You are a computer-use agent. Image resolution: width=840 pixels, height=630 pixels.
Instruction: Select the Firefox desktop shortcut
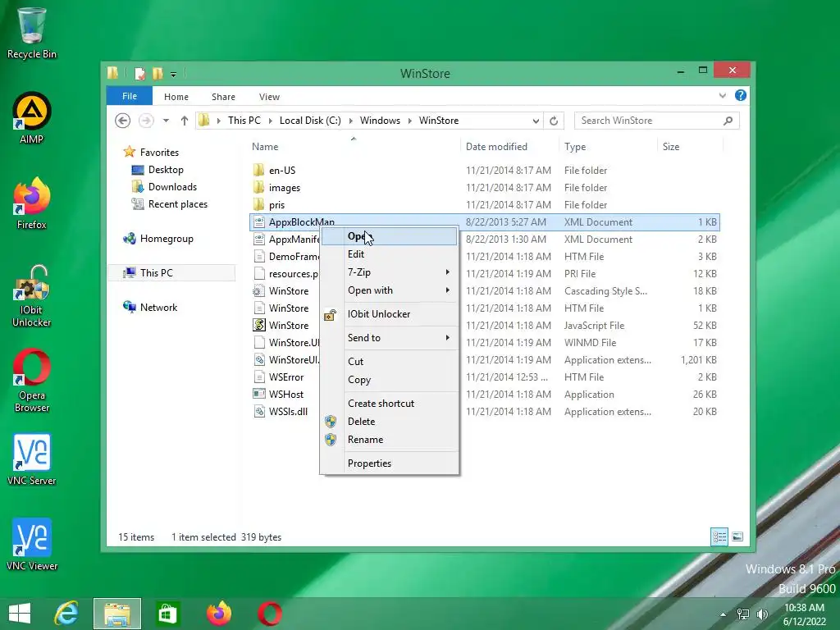[x=32, y=203]
